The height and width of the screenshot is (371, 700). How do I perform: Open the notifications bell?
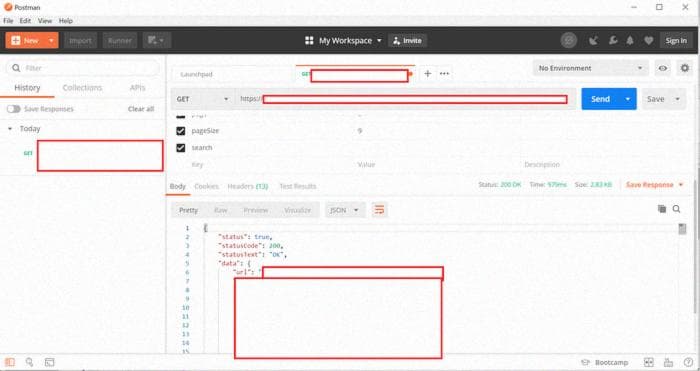(x=630, y=41)
